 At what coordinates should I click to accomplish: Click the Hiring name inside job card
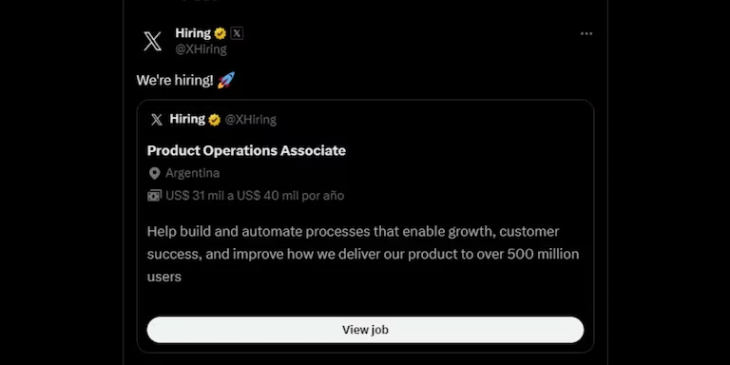pos(187,119)
